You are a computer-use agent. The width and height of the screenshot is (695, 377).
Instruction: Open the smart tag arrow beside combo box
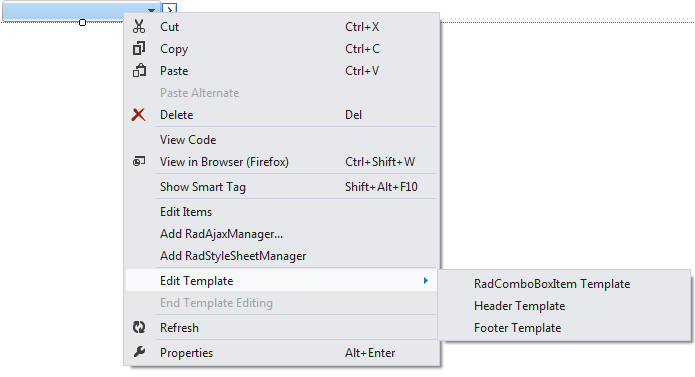[169, 9]
